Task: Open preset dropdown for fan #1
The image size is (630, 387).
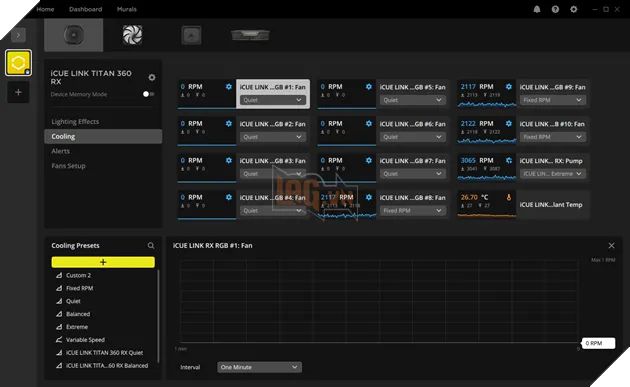Action: 272,100
